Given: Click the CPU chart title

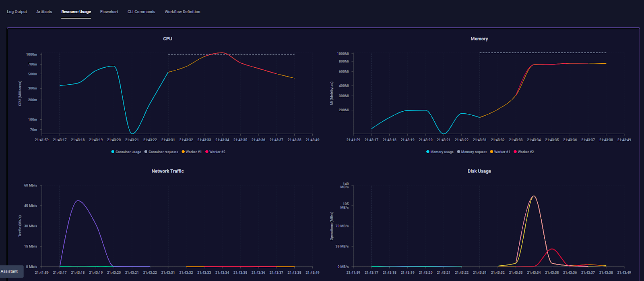Looking at the screenshot, I should click(x=167, y=39).
